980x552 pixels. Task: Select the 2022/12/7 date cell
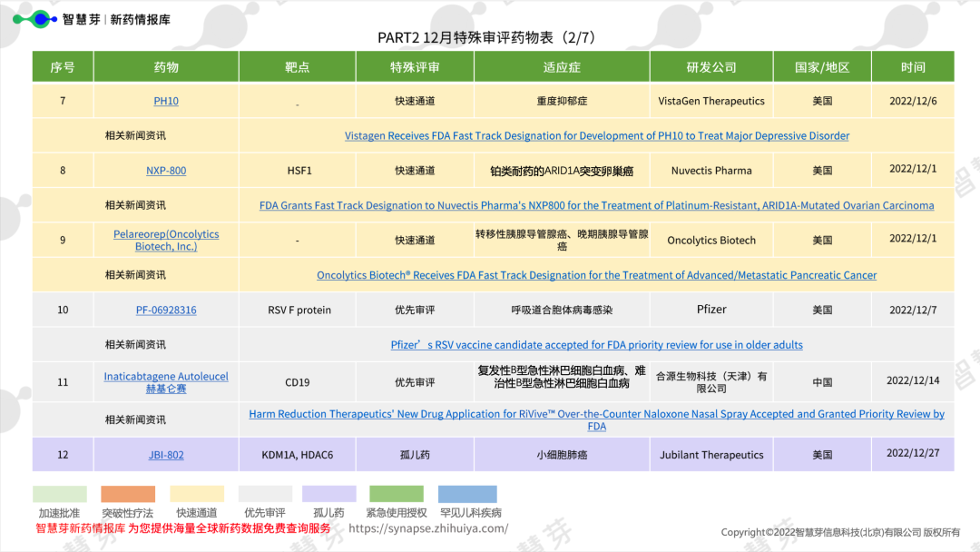913,310
